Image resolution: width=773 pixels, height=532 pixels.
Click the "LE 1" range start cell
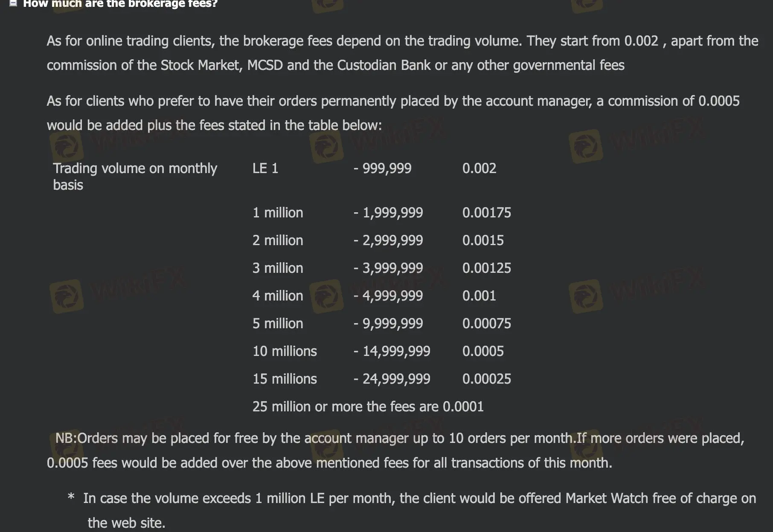265,168
